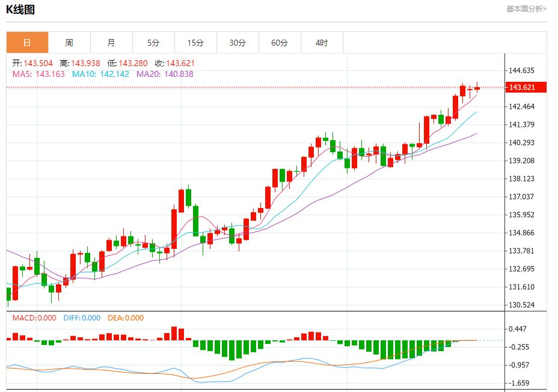Screen dimensions: 558x392
Task: Click the DEA indicator label
Action: tap(126, 318)
